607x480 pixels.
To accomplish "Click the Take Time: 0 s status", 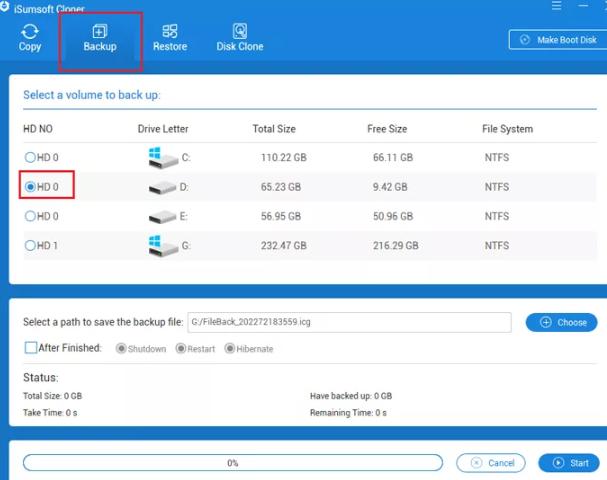I will pos(50,413).
